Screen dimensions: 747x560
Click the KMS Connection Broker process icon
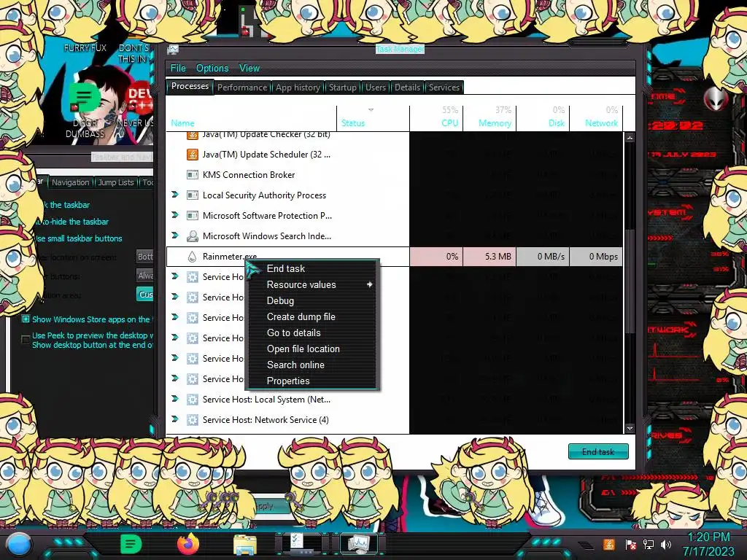click(192, 175)
